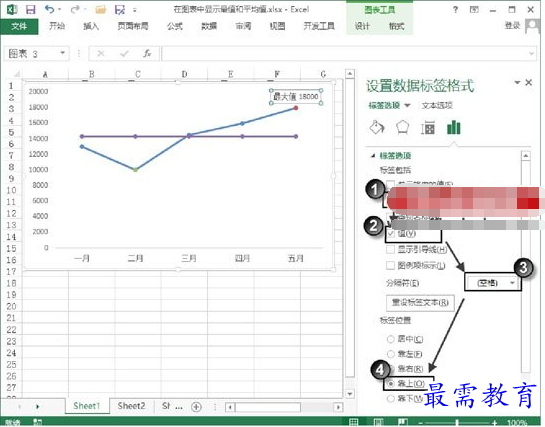
Task: Click the green min point at 二月
Action: (136, 170)
